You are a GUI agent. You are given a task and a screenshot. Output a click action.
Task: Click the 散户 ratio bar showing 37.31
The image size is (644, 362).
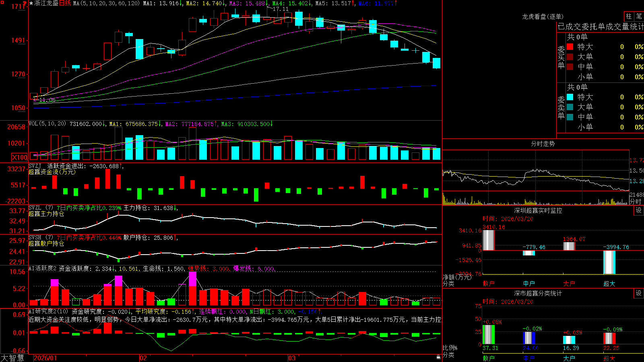489,335
